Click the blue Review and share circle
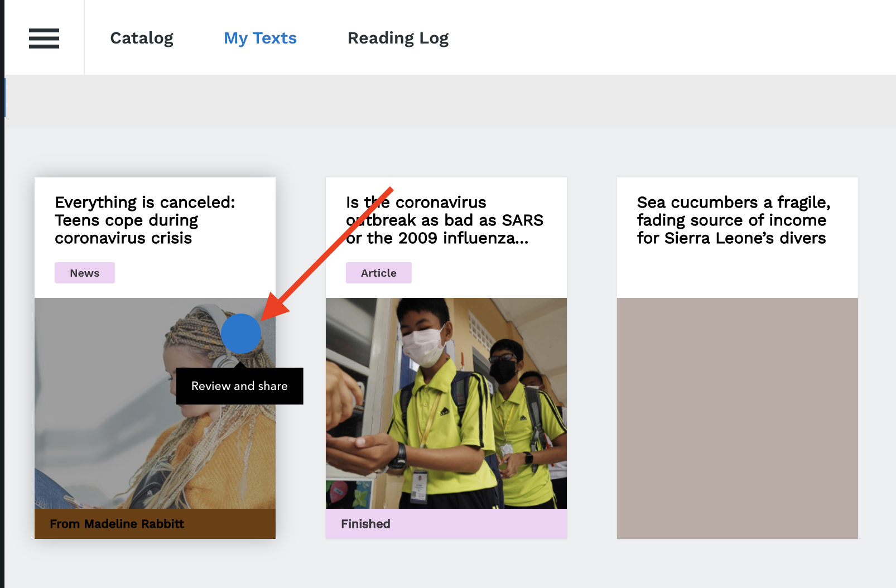 tap(240, 334)
